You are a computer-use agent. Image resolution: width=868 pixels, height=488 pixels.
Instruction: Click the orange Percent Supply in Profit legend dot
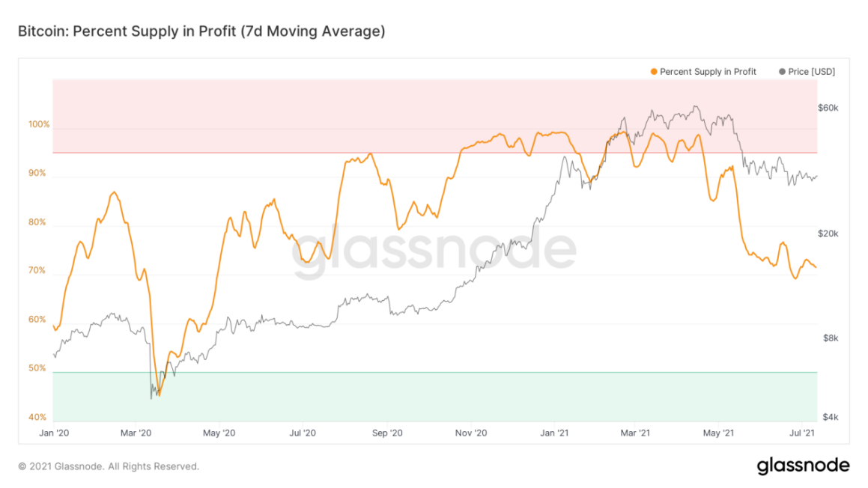(654, 72)
